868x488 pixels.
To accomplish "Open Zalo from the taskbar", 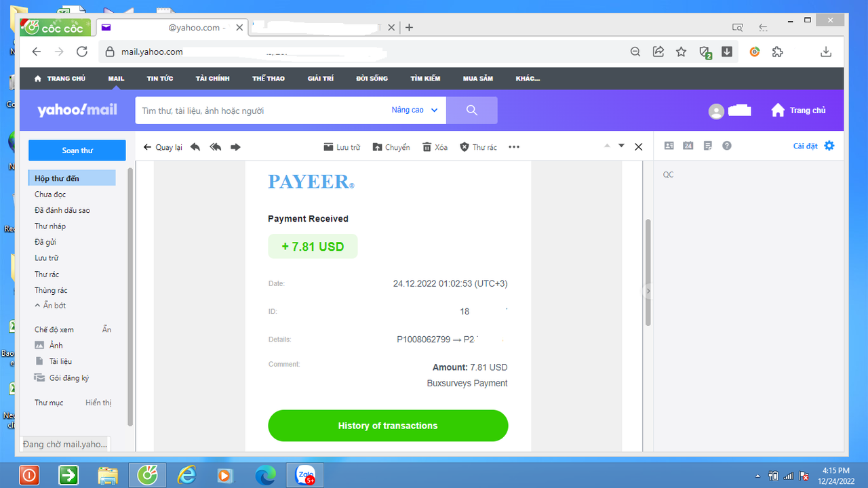I will [306, 476].
